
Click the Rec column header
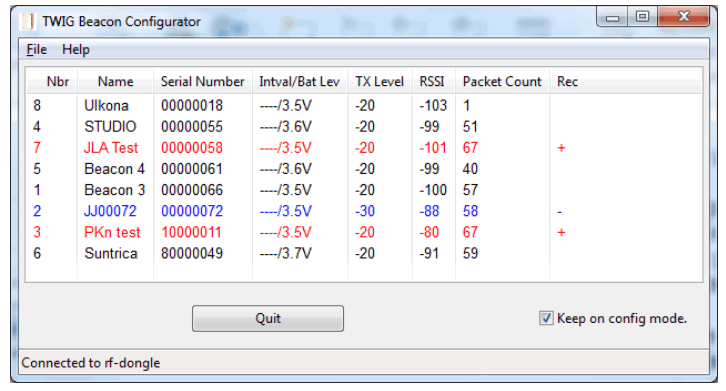(567, 82)
